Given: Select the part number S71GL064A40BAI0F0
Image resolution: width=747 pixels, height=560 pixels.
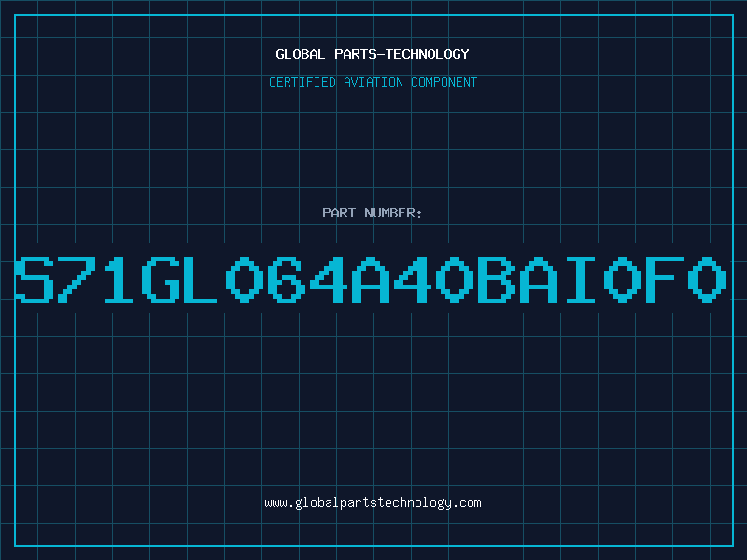Looking at the screenshot, I should [x=371, y=279].
